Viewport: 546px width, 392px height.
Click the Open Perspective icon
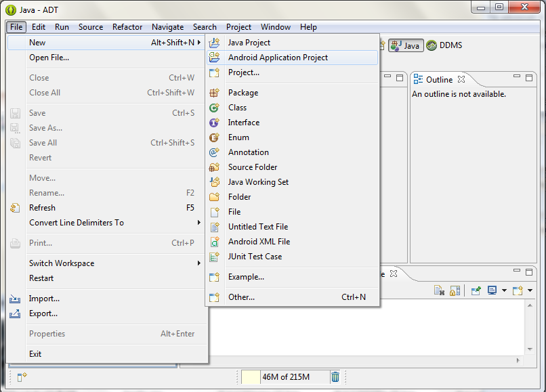click(x=381, y=45)
